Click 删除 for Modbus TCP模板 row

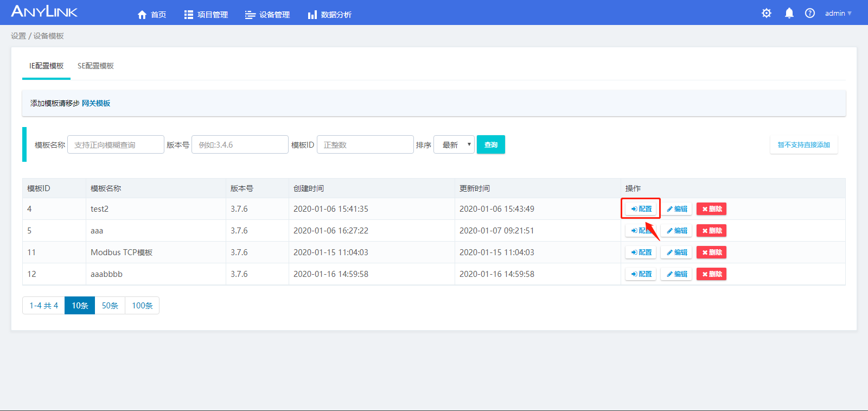712,252
